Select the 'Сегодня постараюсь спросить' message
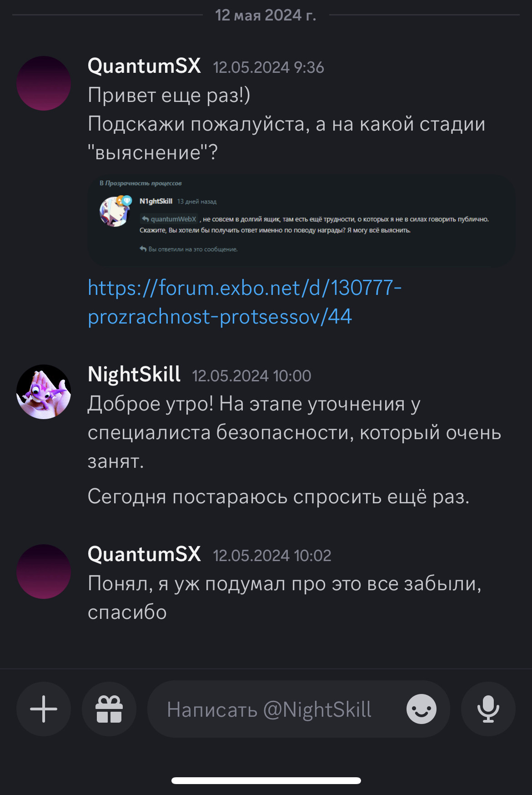Viewport: 532px width, 795px height. 278,496
